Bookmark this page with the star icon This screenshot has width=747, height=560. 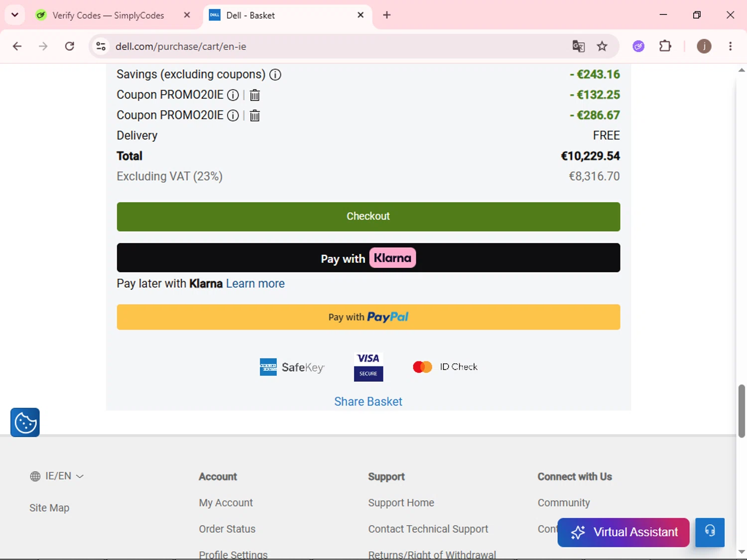pyautogui.click(x=602, y=46)
